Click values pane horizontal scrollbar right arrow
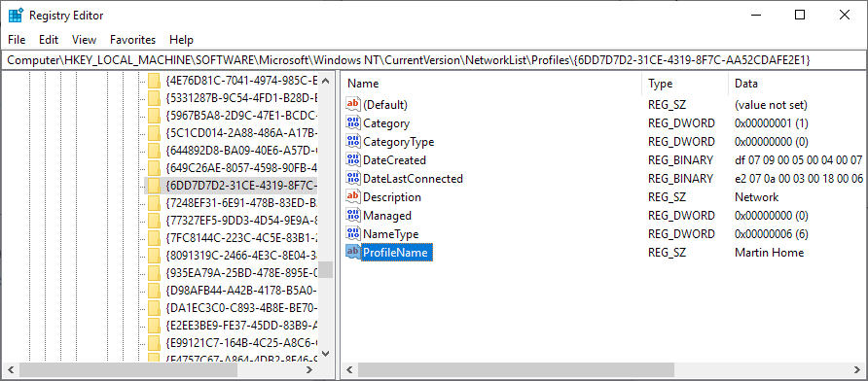Viewport: 868px width, 381px height. [x=857, y=369]
